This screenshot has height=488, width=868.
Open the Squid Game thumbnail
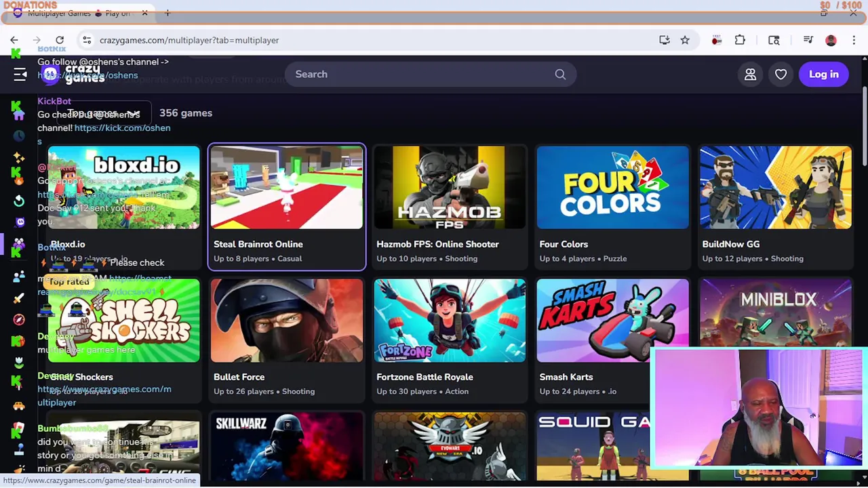pos(593,446)
